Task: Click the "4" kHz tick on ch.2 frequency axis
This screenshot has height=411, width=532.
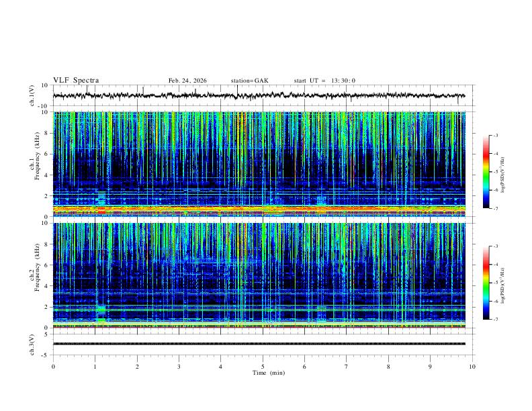Action: pos(46,286)
